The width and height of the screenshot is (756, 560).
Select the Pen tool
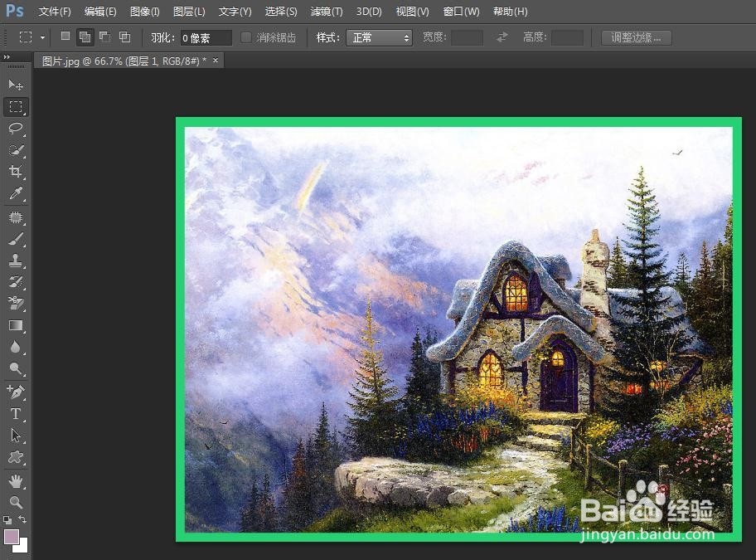click(x=16, y=392)
